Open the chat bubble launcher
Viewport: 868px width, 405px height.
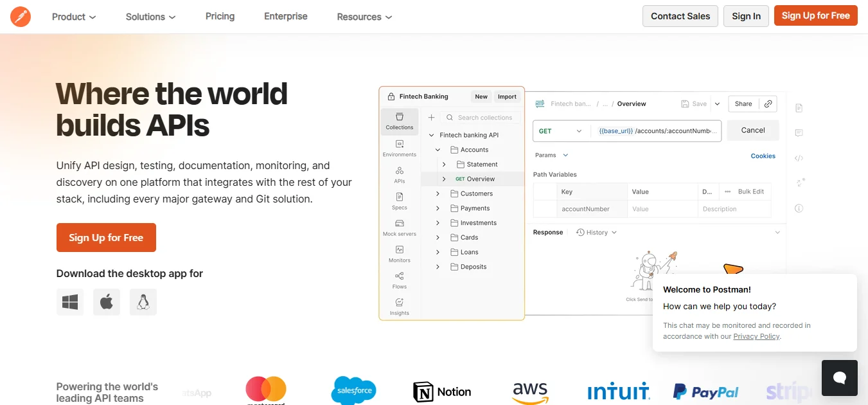839,378
